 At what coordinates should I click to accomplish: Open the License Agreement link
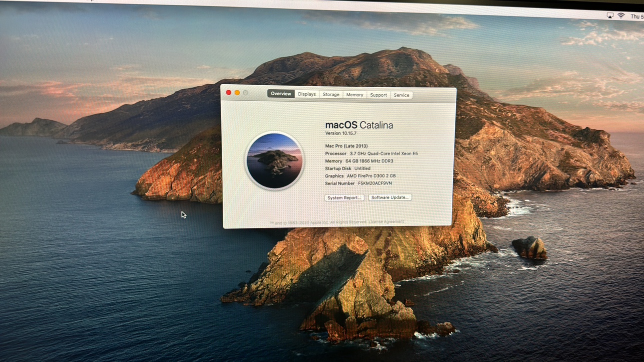(386, 222)
